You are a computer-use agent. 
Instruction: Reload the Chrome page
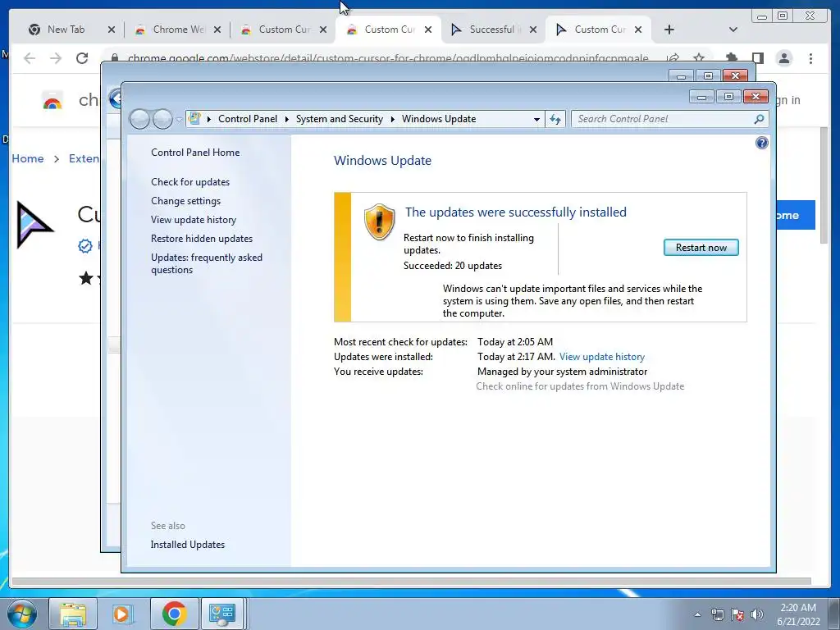pyautogui.click(x=82, y=58)
